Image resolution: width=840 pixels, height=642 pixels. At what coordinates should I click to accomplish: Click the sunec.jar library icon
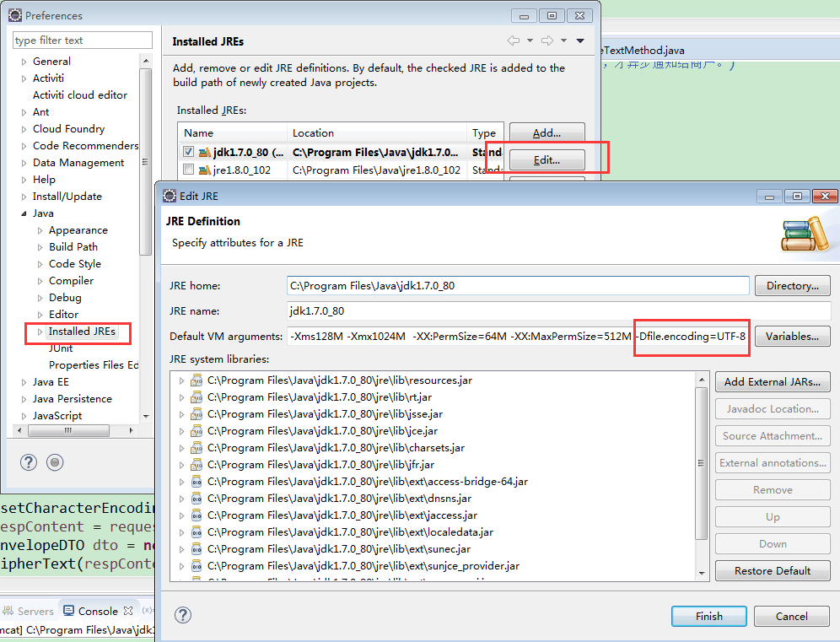tap(197, 549)
